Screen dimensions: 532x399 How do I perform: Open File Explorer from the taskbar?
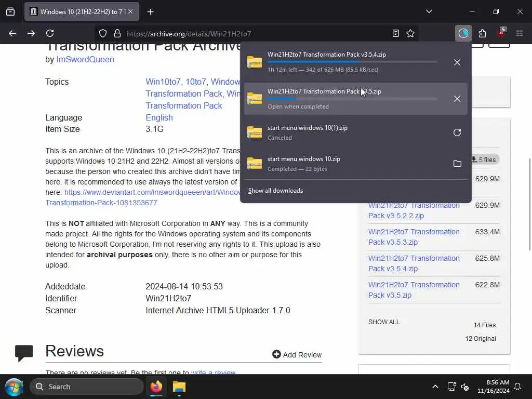pyautogui.click(x=179, y=387)
